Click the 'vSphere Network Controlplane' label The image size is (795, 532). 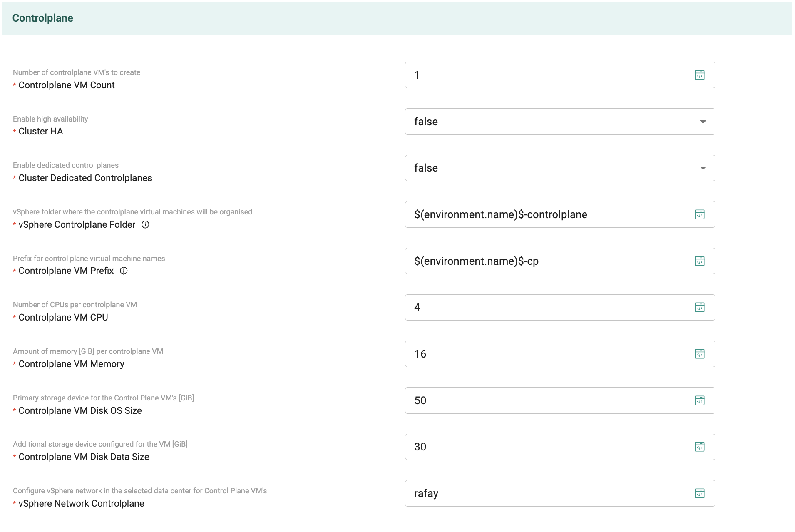[82, 504]
